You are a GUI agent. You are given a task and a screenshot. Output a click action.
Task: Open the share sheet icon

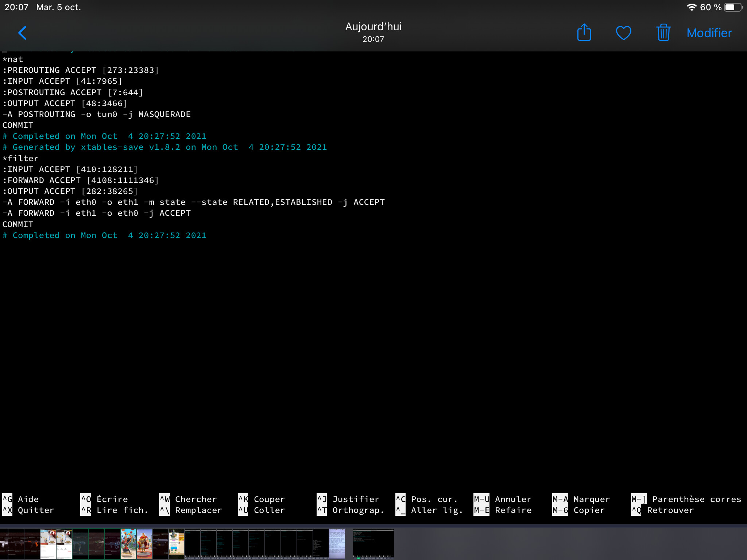[584, 32]
